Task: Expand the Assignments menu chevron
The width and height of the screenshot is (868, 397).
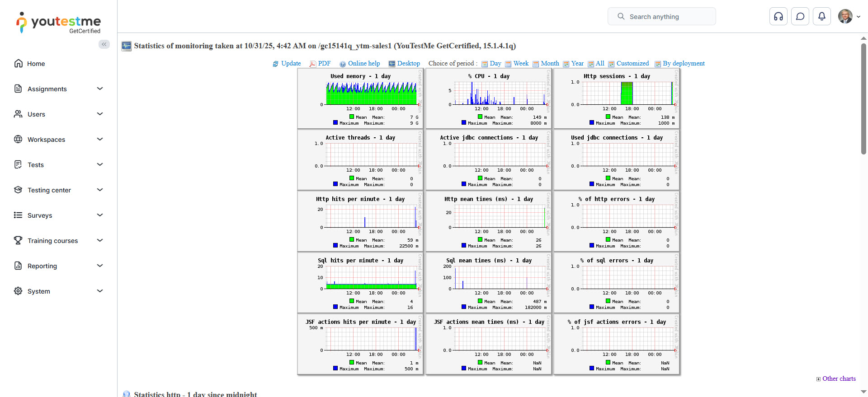Action: pyautogui.click(x=100, y=89)
